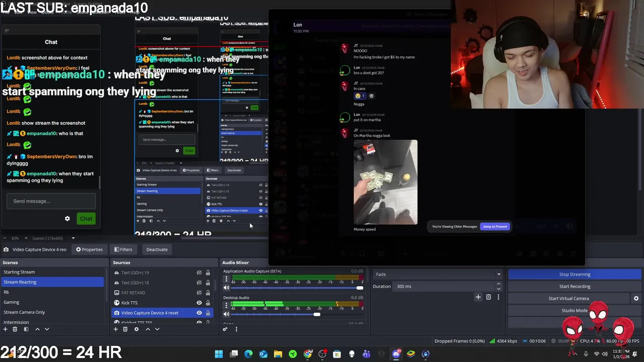Toggle lock on Kick TTS source
Image resolution: width=644 pixels, height=362 pixels.
pyautogui.click(x=208, y=303)
